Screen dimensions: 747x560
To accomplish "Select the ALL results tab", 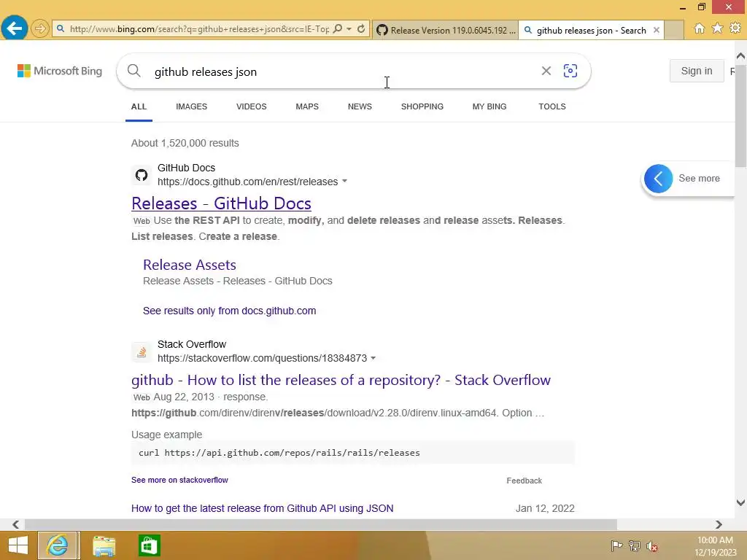I will (x=139, y=106).
